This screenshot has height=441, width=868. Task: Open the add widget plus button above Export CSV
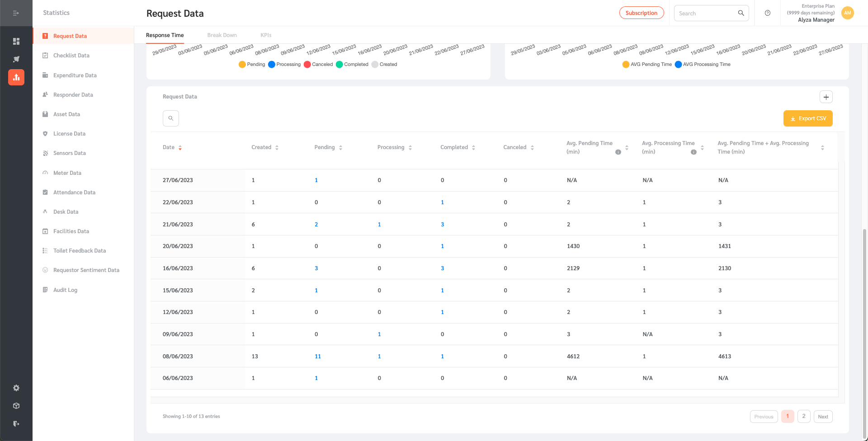pyautogui.click(x=826, y=97)
